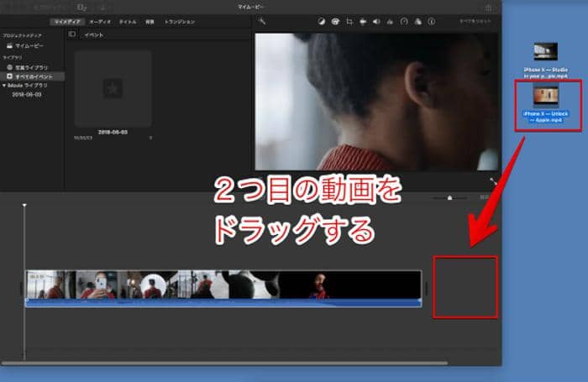
Task: Select the iPhone X Unlock Apple.mp4 file
Action: 546,104
